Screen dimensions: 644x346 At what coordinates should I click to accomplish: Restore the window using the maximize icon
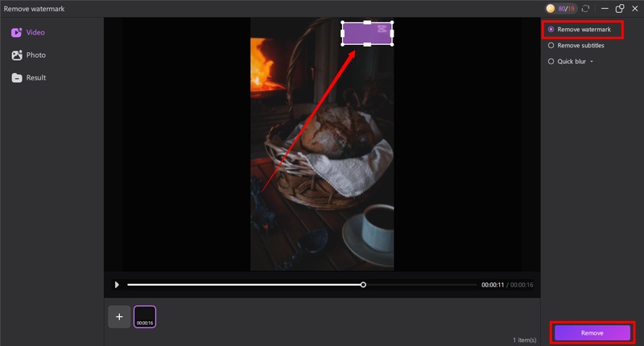coord(620,8)
